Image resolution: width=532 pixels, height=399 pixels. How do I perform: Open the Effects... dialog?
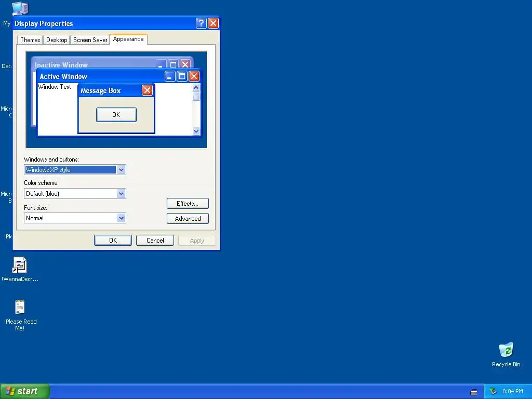tap(188, 204)
